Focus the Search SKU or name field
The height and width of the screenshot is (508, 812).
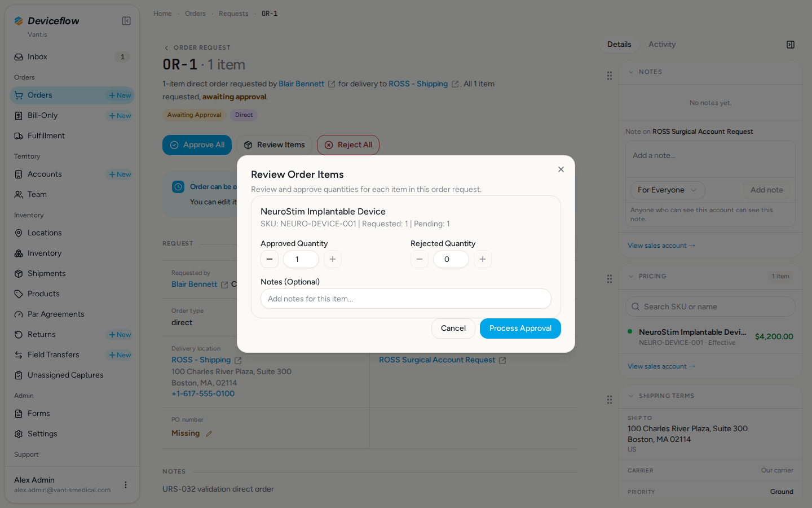(x=710, y=306)
